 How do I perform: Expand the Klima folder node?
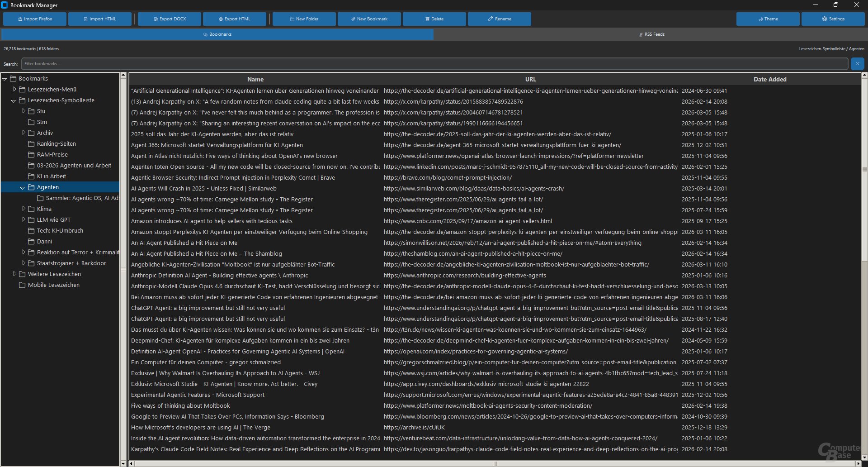(x=24, y=209)
